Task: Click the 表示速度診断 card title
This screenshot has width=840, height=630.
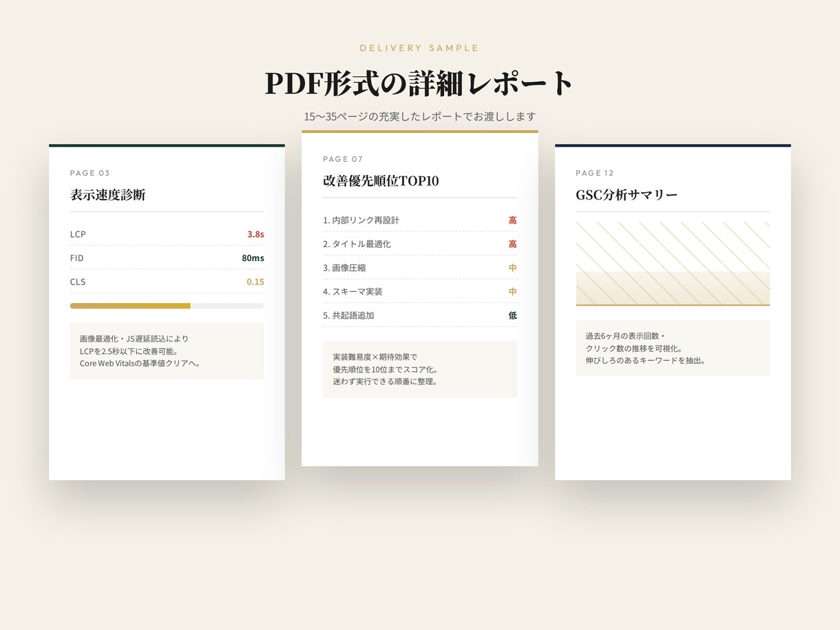Action: [107, 195]
